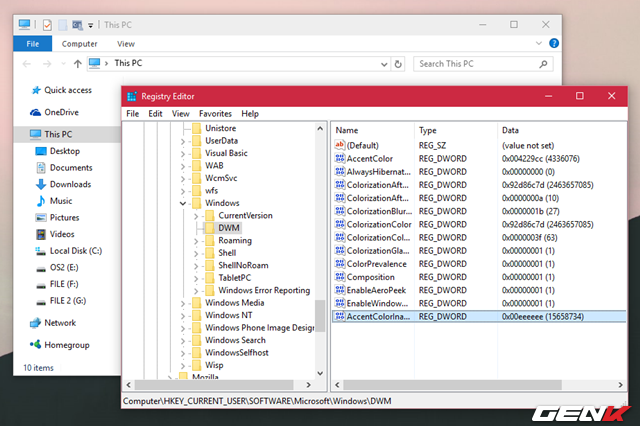Viewport: 640px width, 426px height.
Task: Select the DWM folder icon in tree
Action: coord(208,228)
